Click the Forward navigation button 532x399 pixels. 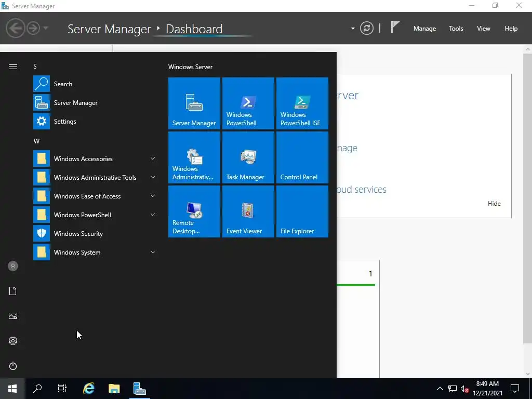33,28
